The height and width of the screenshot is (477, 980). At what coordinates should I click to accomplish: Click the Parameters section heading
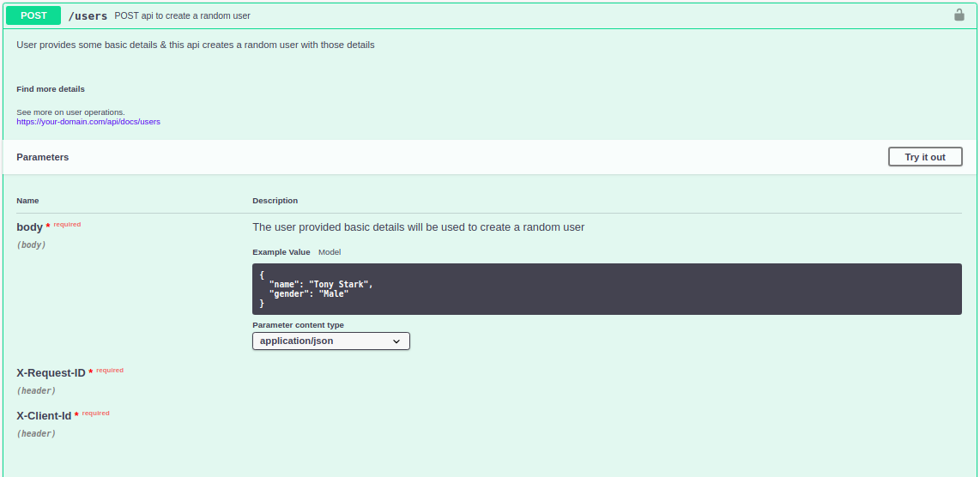click(43, 157)
